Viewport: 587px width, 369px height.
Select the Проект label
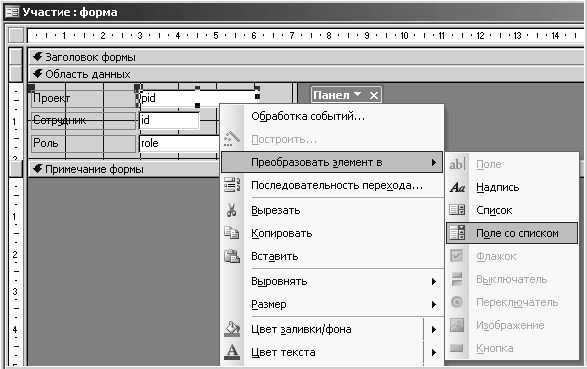[83, 98]
